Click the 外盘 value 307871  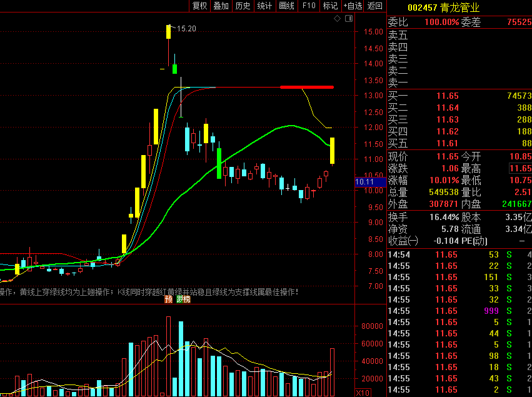[x=444, y=204]
